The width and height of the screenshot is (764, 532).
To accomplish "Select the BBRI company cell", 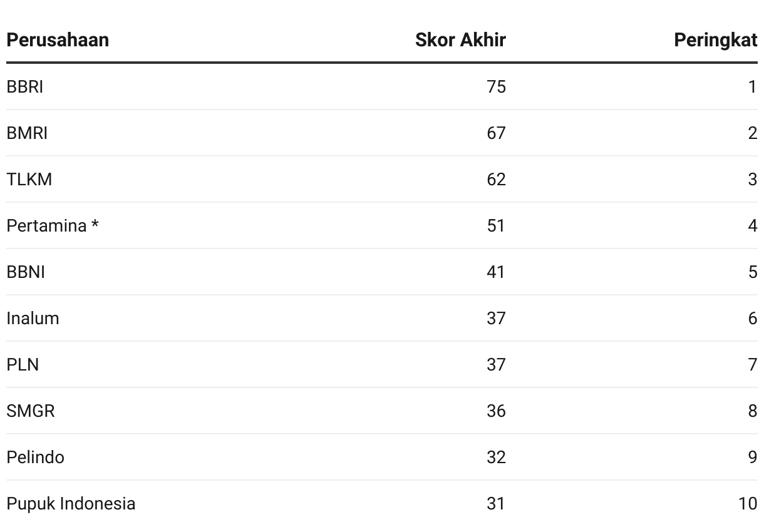I will point(25,86).
